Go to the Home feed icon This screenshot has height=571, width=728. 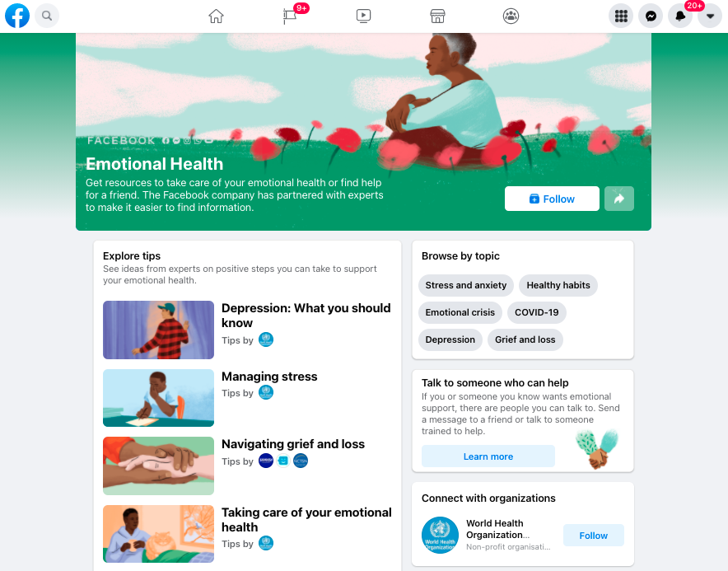[216, 16]
